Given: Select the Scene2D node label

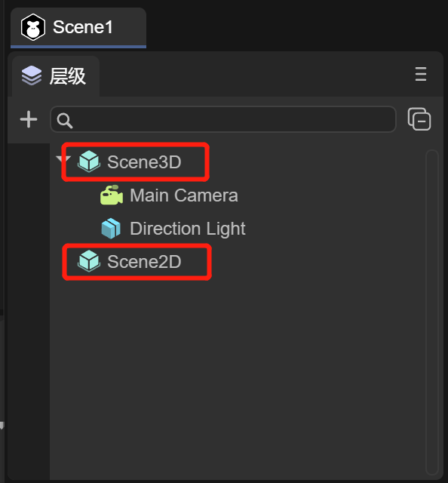Looking at the screenshot, I should click(144, 262).
